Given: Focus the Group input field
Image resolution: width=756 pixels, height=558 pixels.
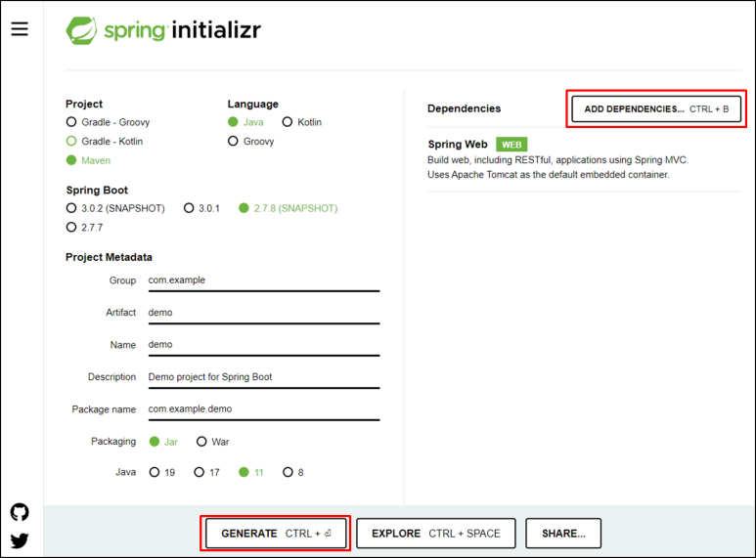Looking at the screenshot, I should (x=264, y=280).
